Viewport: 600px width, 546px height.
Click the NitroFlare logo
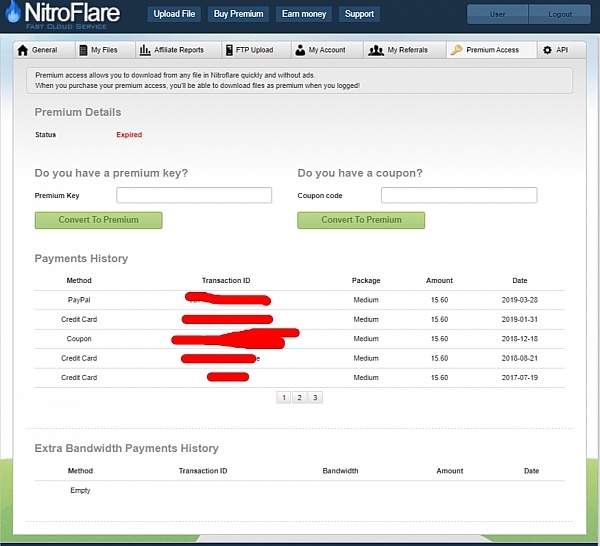tap(68, 17)
